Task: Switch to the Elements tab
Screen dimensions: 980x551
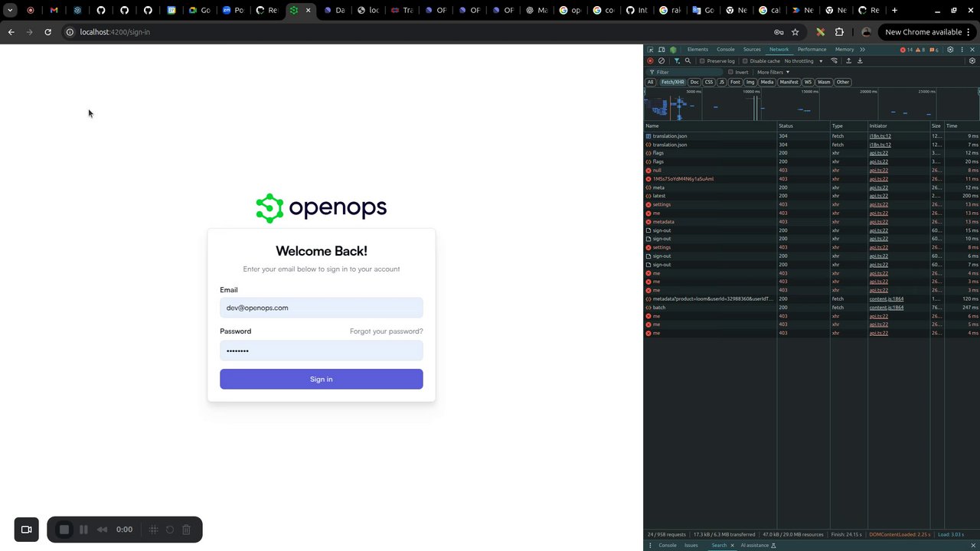Action: click(697, 49)
